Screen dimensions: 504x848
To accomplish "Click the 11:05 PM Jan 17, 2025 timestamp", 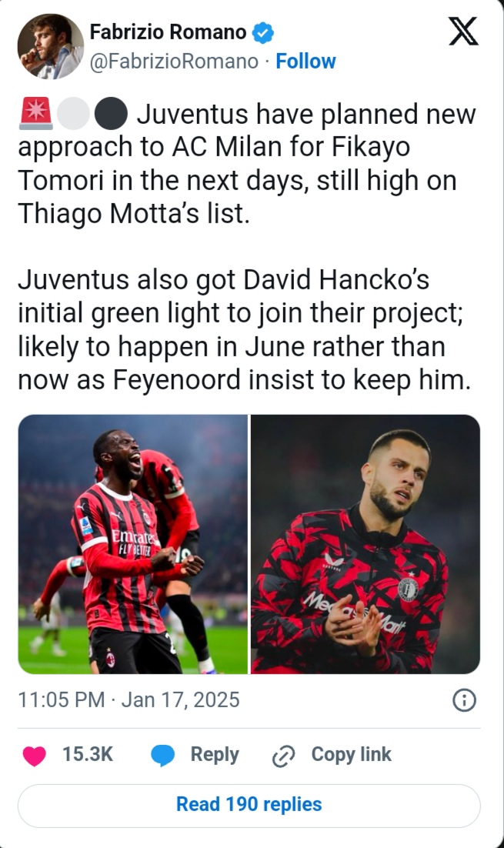I will pyautogui.click(x=129, y=700).
